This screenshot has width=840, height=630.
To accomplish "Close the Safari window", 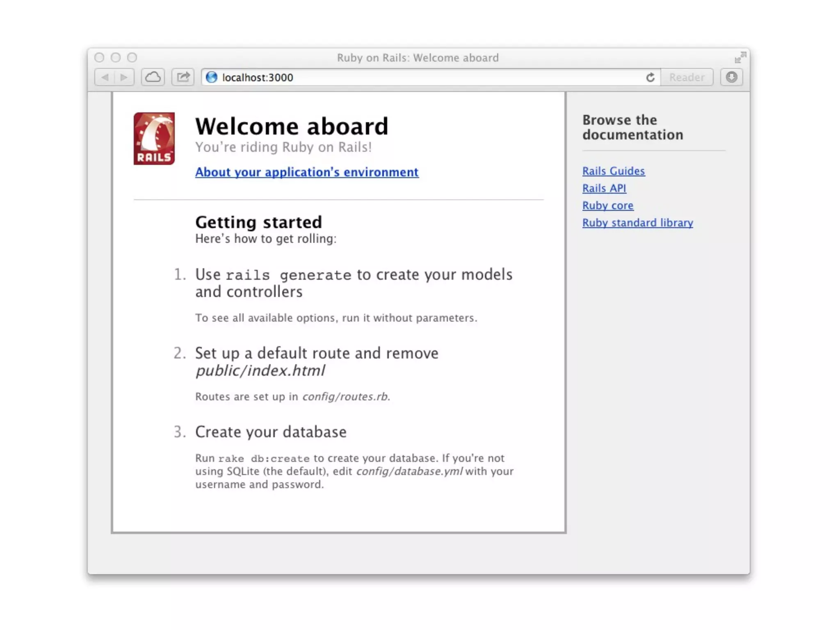I will (99, 57).
